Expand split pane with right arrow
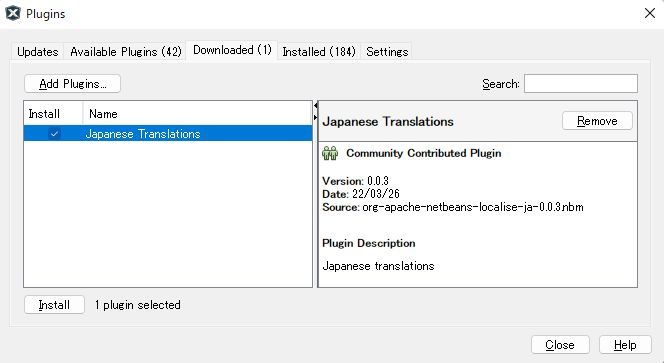This screenshot has width=664, height=363. (315, 117)
